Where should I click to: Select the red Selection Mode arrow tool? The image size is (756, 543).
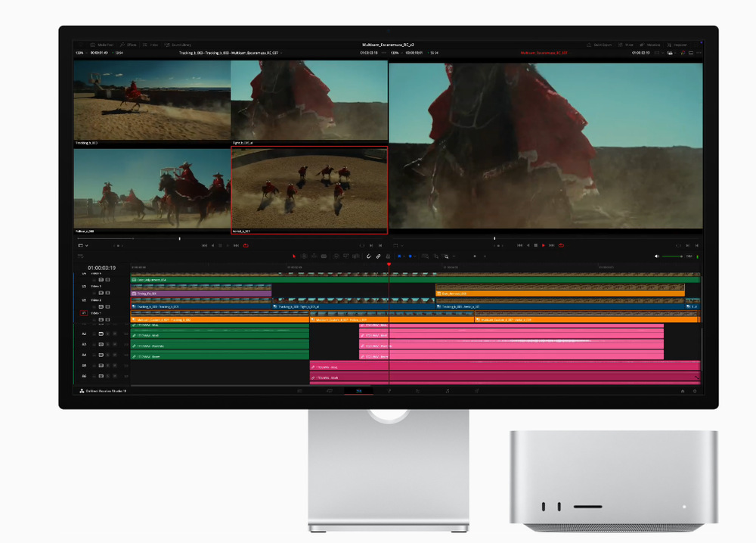coord(294,256)
